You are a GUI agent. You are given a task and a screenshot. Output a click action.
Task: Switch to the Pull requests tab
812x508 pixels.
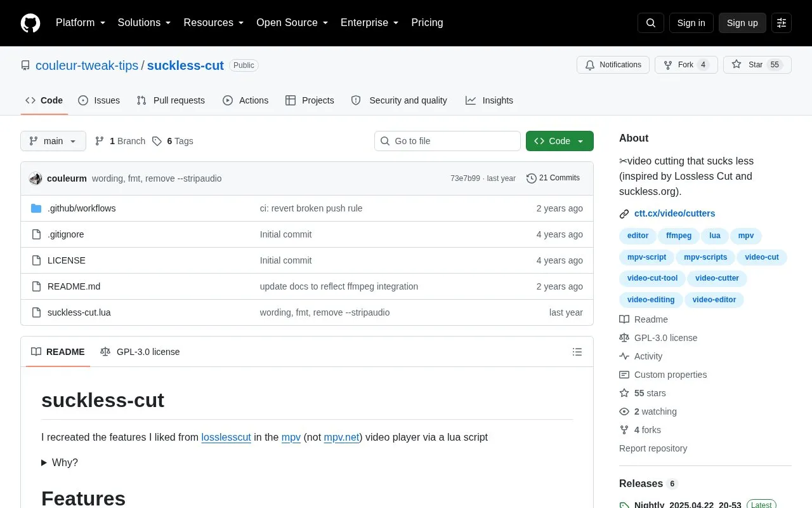(x=171, y=100)
